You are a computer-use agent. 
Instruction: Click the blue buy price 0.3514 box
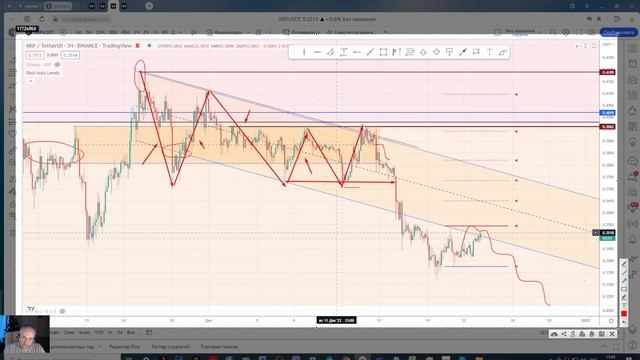coord(71,55)
